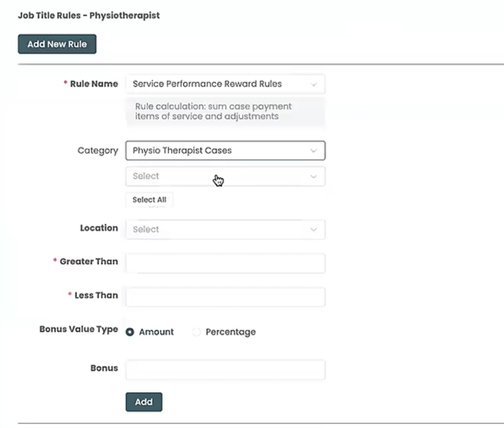Click the Rule calculation description box

(x=225, y=111)
